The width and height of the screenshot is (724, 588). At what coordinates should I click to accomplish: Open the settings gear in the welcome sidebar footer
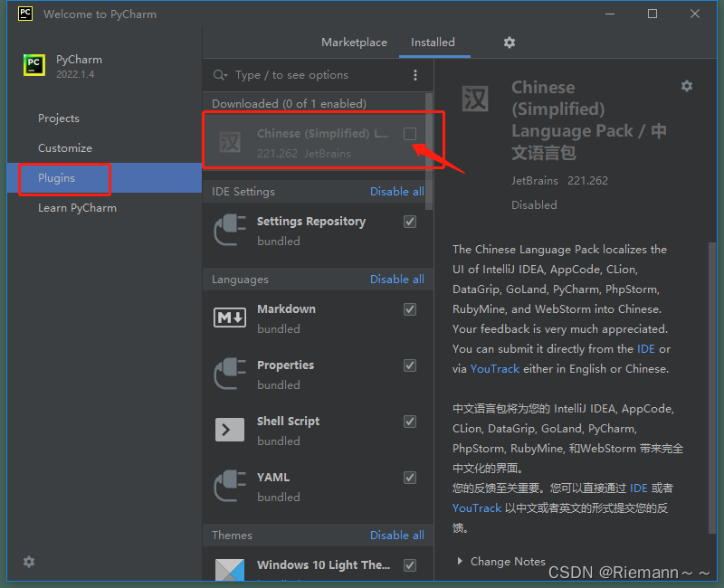click(x=29, y=562)
